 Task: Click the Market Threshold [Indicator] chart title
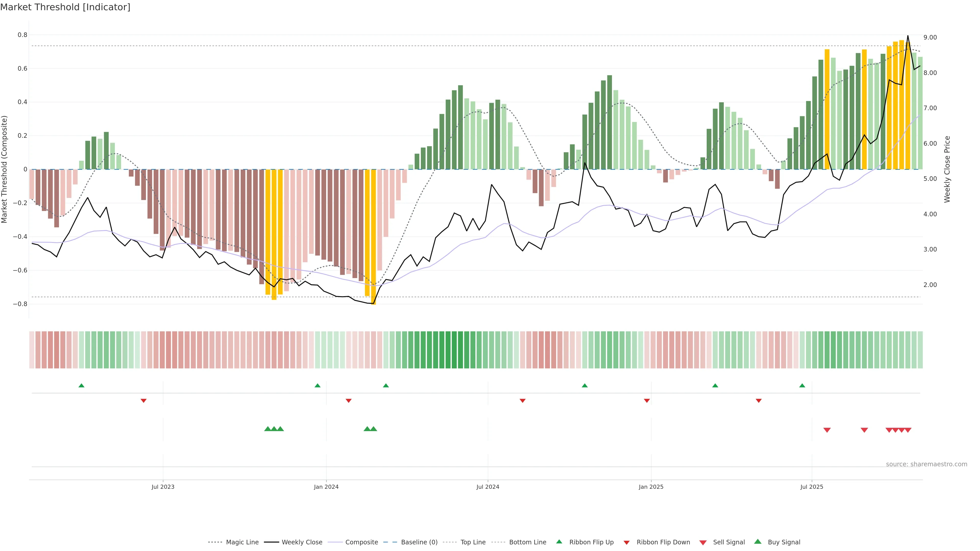pos(65,7)
